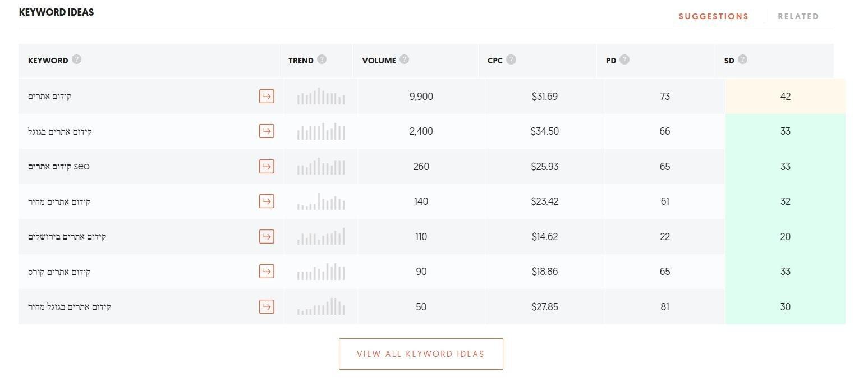Click trend chart for the 9,900 volume keyword
Viewport: 868px width, 381px height.
[x=321, y=97]
